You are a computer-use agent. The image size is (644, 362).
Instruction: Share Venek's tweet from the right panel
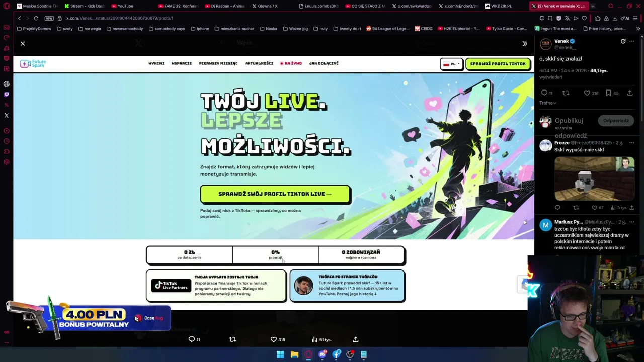coord(630,93)
